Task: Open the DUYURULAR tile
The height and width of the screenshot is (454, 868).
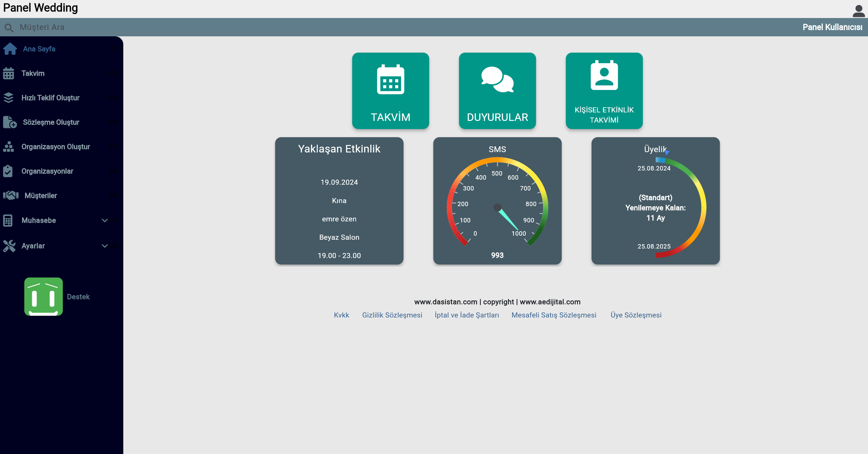Action: click(x=497, y=91)
